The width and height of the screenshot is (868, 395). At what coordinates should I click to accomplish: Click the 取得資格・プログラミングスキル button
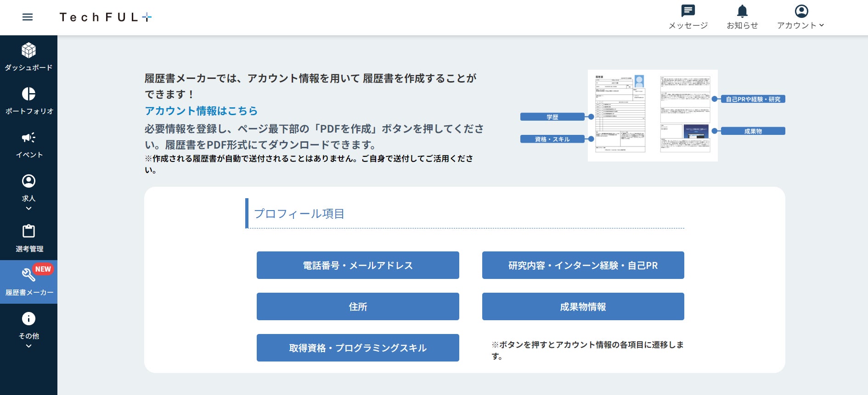[358, 348]
